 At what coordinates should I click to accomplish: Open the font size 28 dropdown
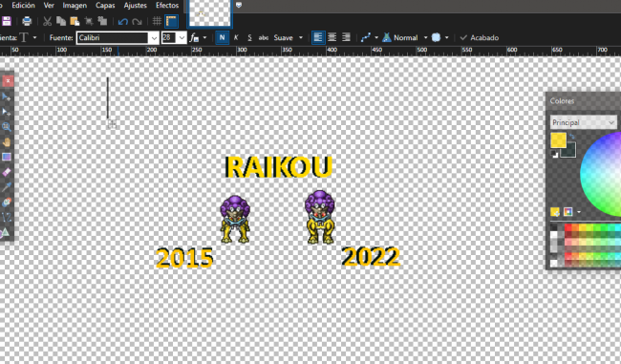tap(182, 38)
